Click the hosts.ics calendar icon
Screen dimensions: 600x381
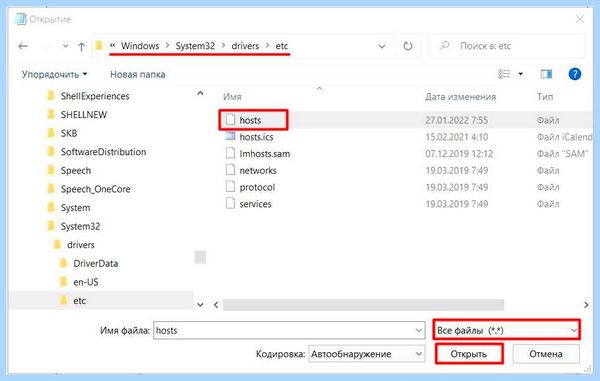[x=230, y=137]
